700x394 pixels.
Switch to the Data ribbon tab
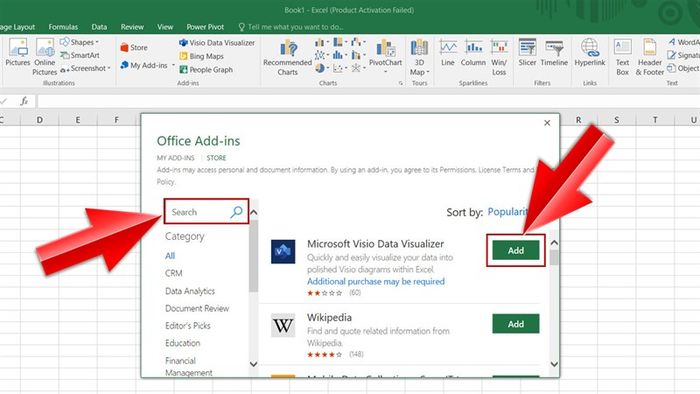click(x=99, y=27)
